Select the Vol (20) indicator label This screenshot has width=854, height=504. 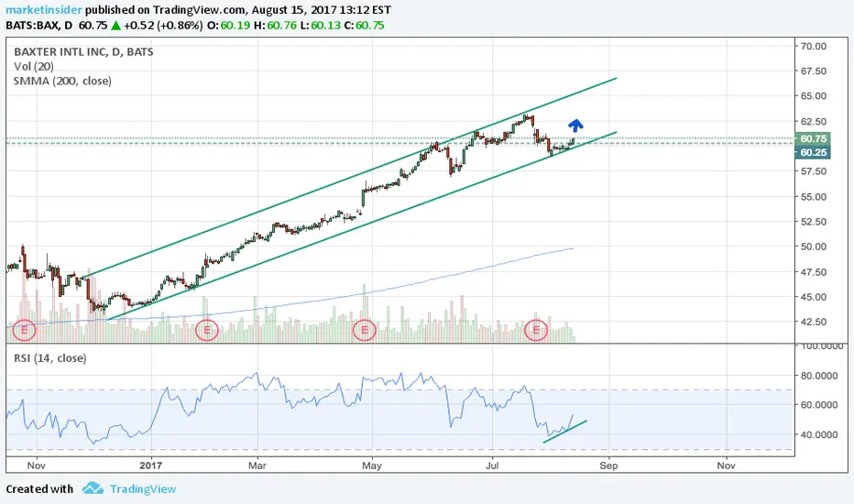[x=34, y=67]
